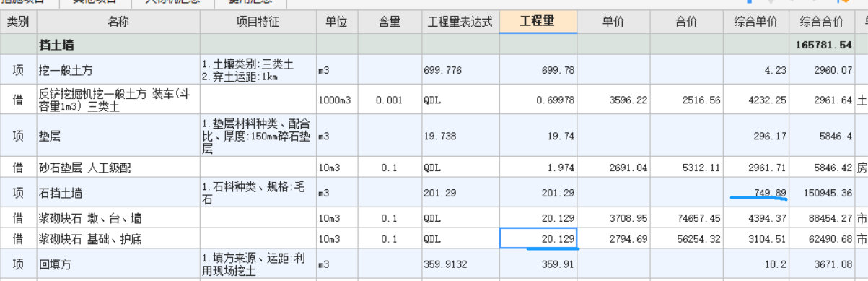Click the 合价 column header

tap(686, 22)
